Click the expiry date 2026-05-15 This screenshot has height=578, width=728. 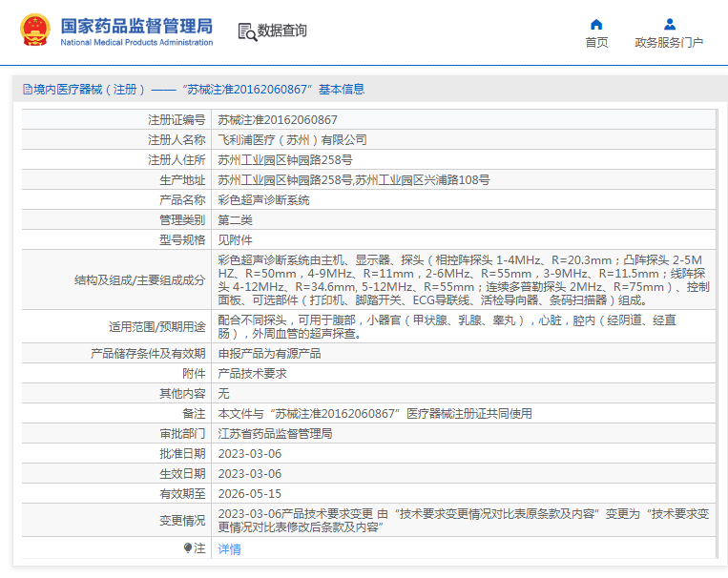coord(249,493)
